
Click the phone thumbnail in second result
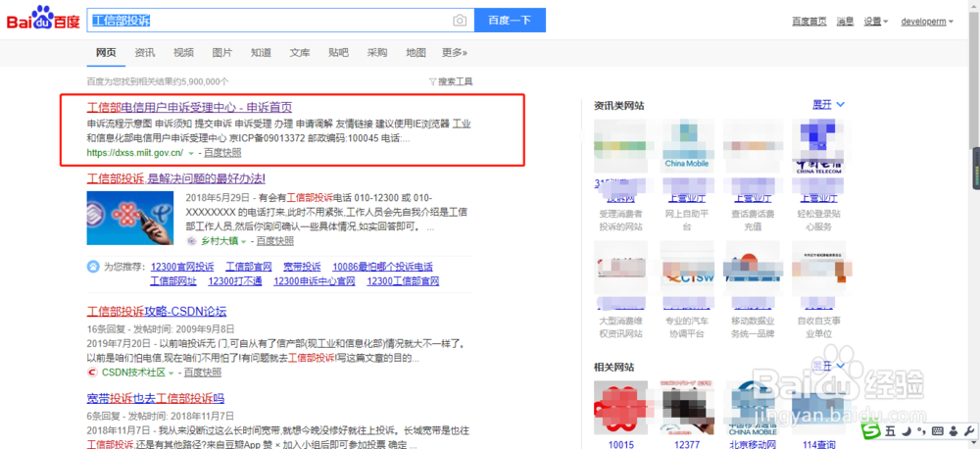point(130,218)
